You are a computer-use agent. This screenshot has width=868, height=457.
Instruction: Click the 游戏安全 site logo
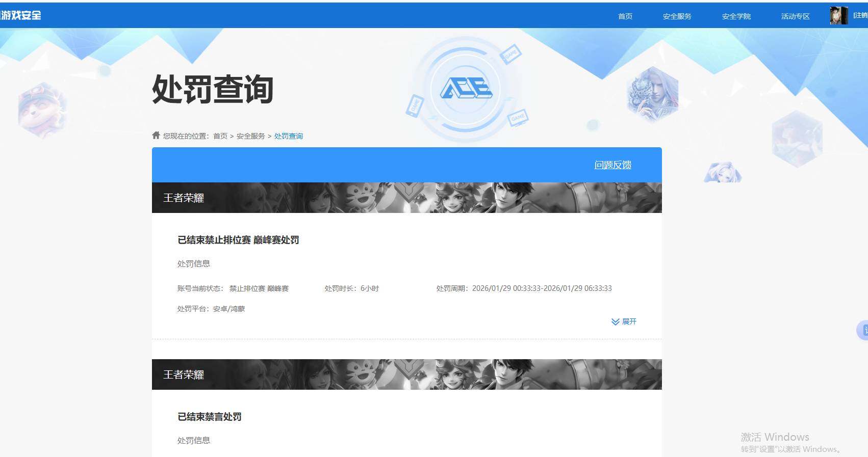click(20, 15)
